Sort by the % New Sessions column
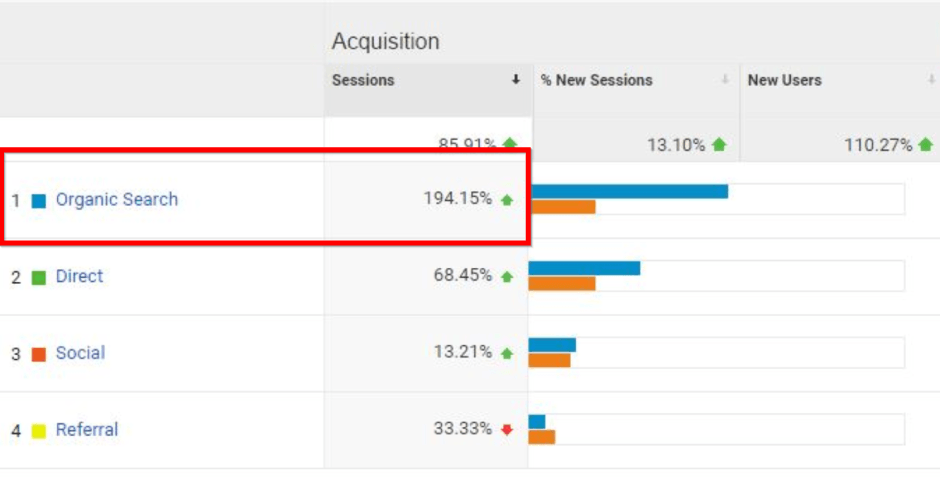This screenshot has height=480, width=940. [x=596, y=80]
